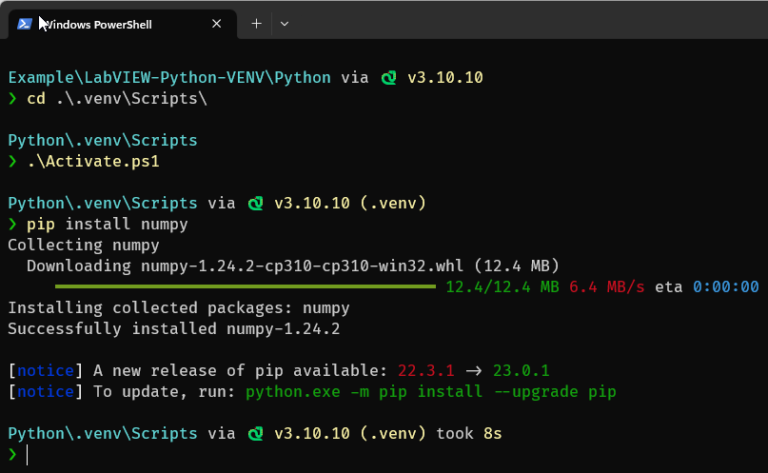The height and width of the screenshot is (473, 768).
Task: Click the 'Collecting numpy' output line
Action: click(x=83, y=245)
